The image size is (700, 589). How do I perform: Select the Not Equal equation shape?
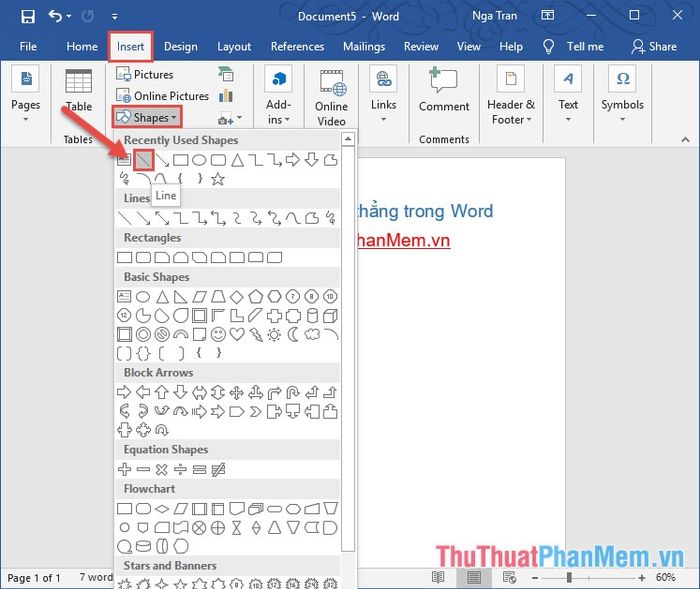[218, 469]
